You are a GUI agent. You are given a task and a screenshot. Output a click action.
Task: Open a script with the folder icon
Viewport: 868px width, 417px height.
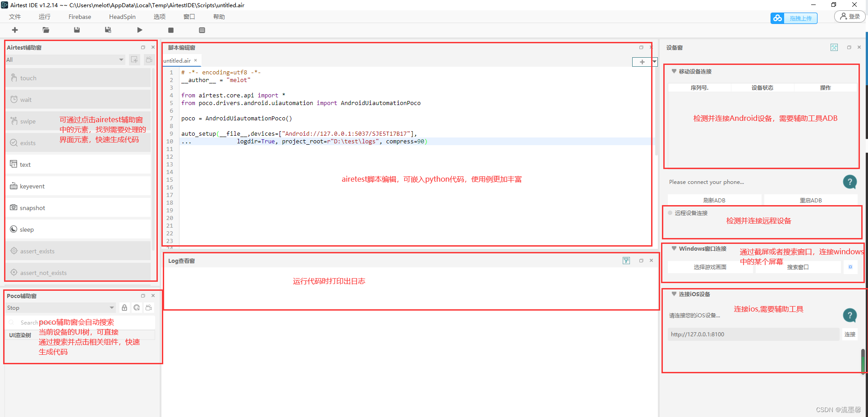click(x=46, y=30)
